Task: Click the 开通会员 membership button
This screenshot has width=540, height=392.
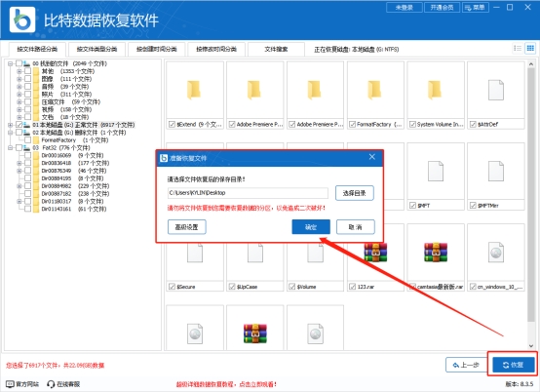Action: [442, 7]
